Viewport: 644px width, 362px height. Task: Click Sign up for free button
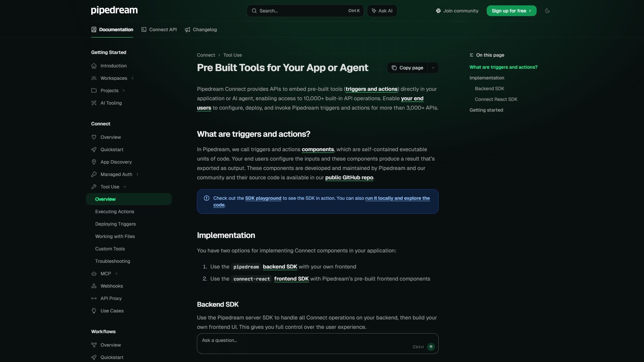(x=512, y=11)
